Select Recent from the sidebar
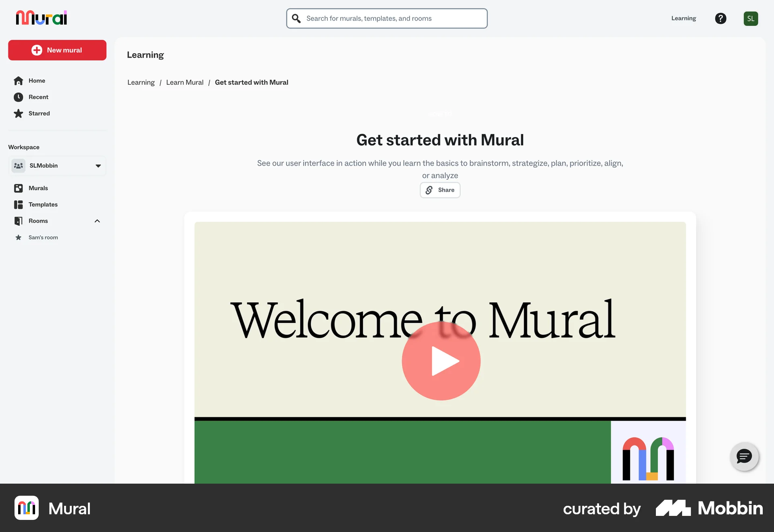This screenshot has height=532, width=774. (38, 97)
